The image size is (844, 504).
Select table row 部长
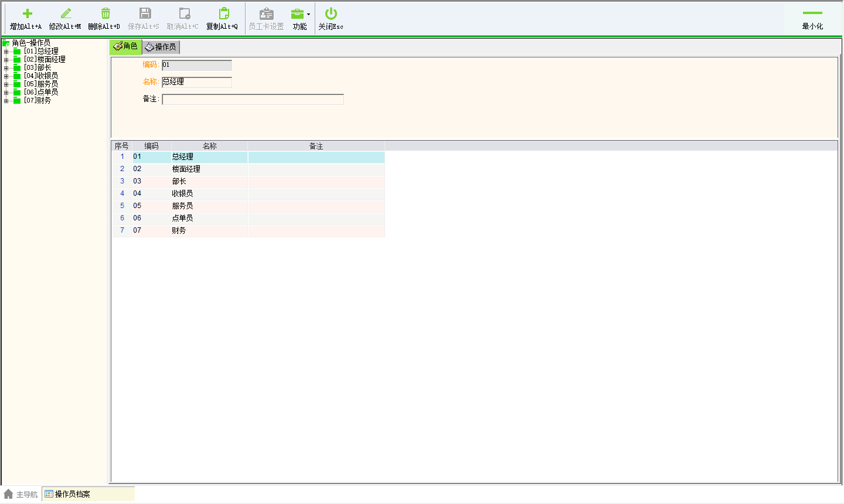[x=249, y=182]
